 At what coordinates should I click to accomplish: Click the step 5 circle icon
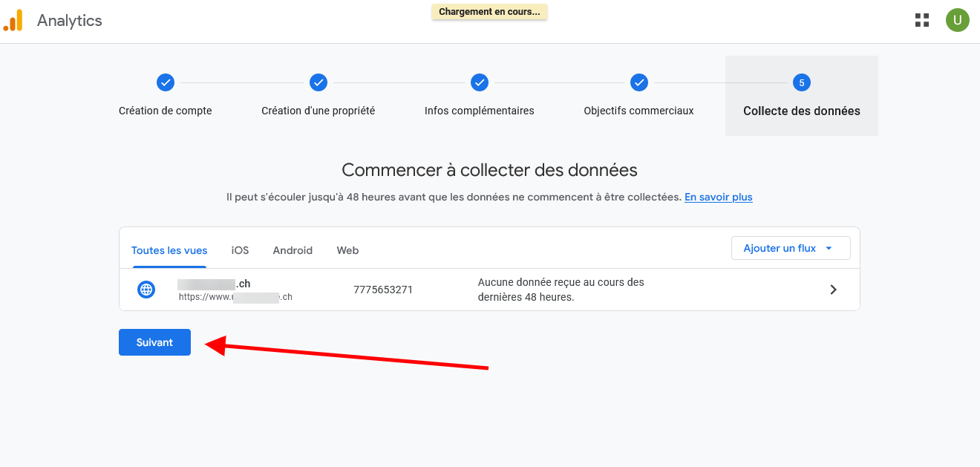pyautogui.click(x=802, y=82)
